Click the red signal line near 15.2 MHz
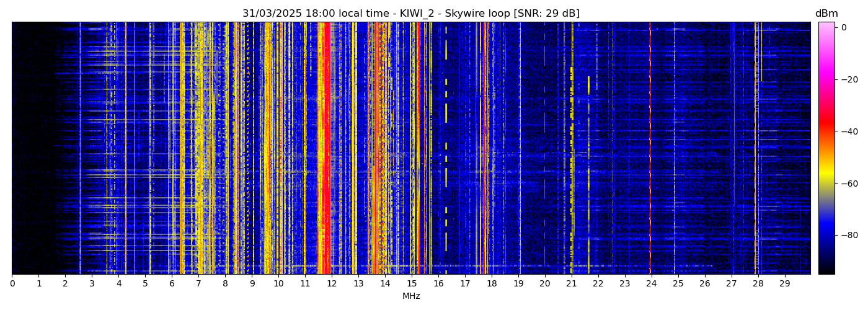 coord(418,149)
